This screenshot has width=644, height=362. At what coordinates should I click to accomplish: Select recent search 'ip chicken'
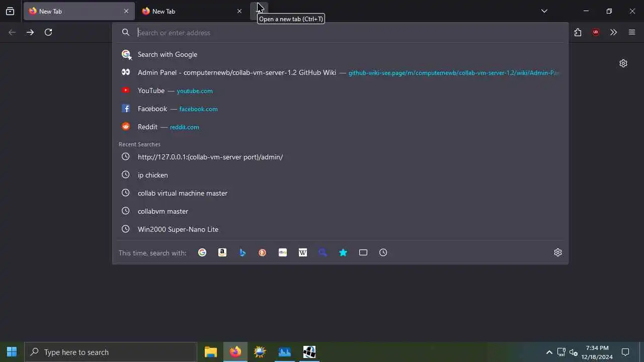[340, 175]
